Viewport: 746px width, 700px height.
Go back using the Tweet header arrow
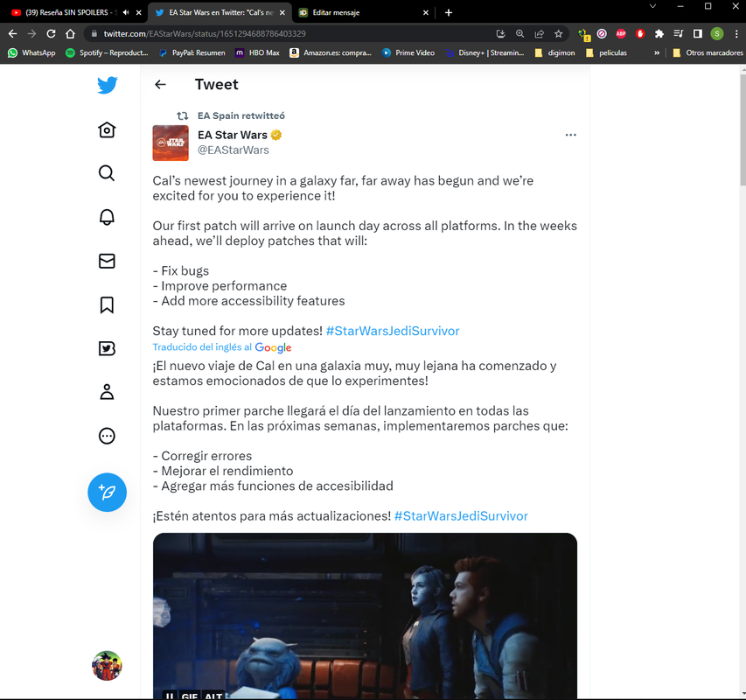(160, 84)
